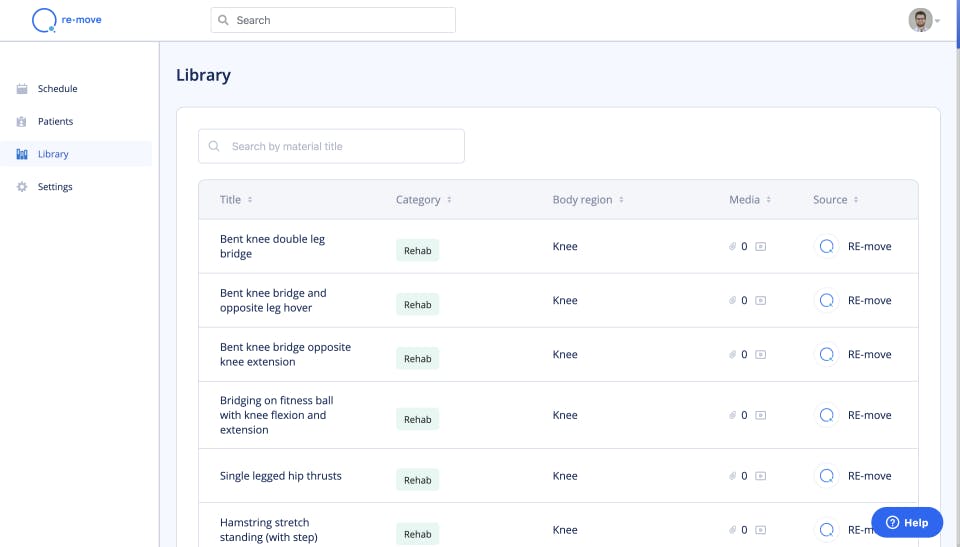Click the re-move logo icon
This screenshot has height=547, width=960.
tap(44, 20)
